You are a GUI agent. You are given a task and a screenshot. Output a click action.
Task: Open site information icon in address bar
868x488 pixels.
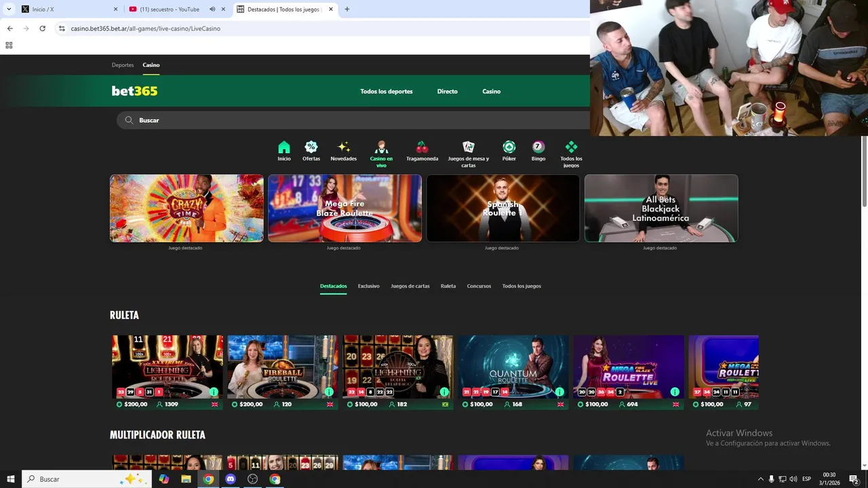61,28
